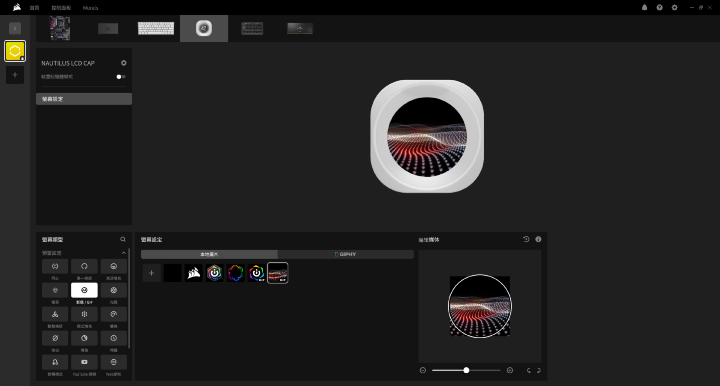
Task: Show media info via the info icon
Action: pos(538,239)
